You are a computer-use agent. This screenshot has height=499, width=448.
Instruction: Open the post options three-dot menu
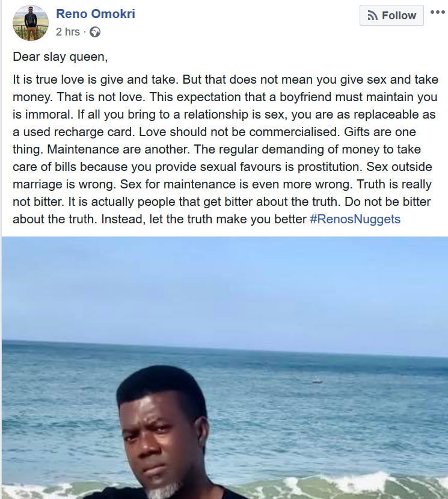(437, 13)
